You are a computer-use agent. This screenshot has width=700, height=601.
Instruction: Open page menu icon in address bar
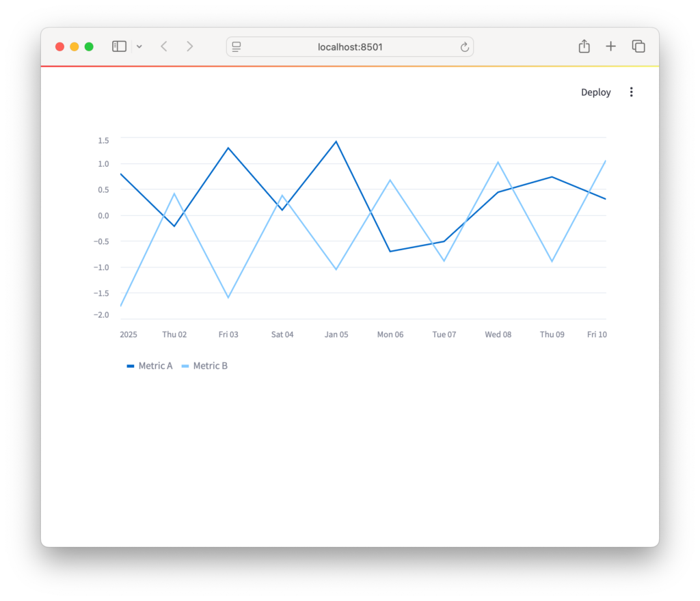[x=237, y=46]
